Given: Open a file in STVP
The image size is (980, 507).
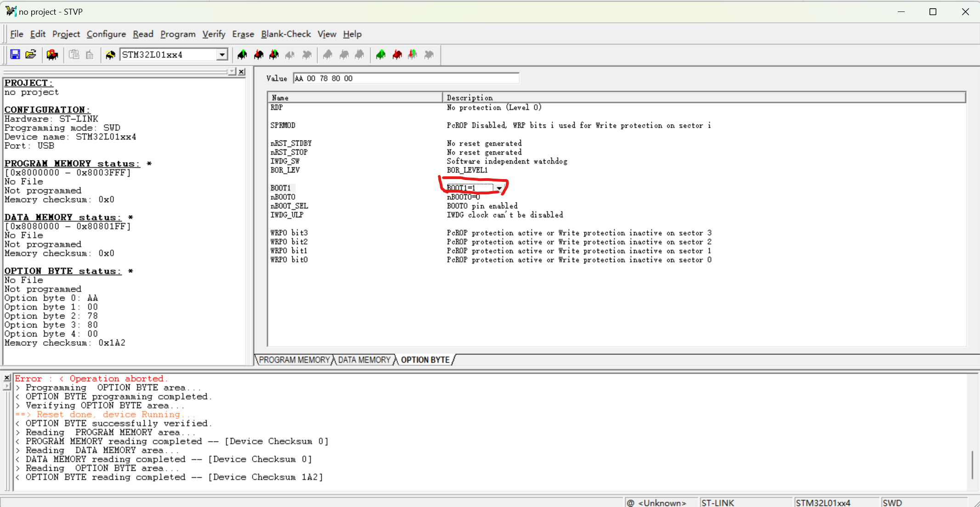Looking at the screenshot, I should (x=30, y=54).
